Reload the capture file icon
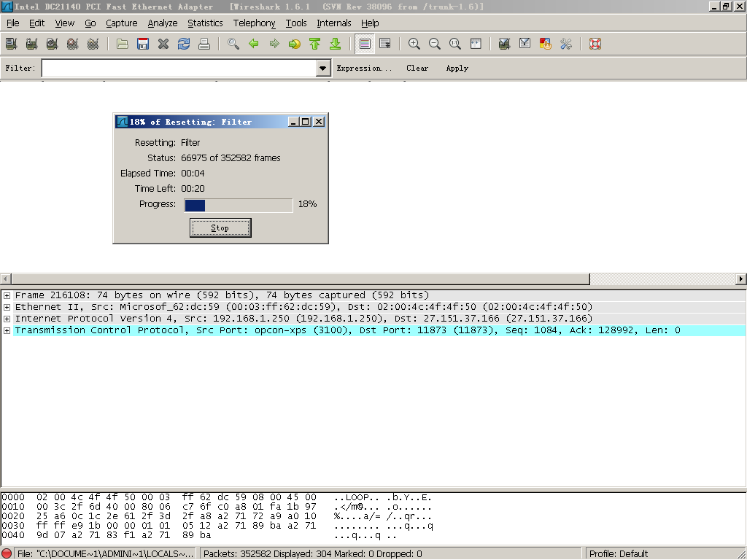Image resolution: width=747 pixels, height=560 pixels. point(184,44)
